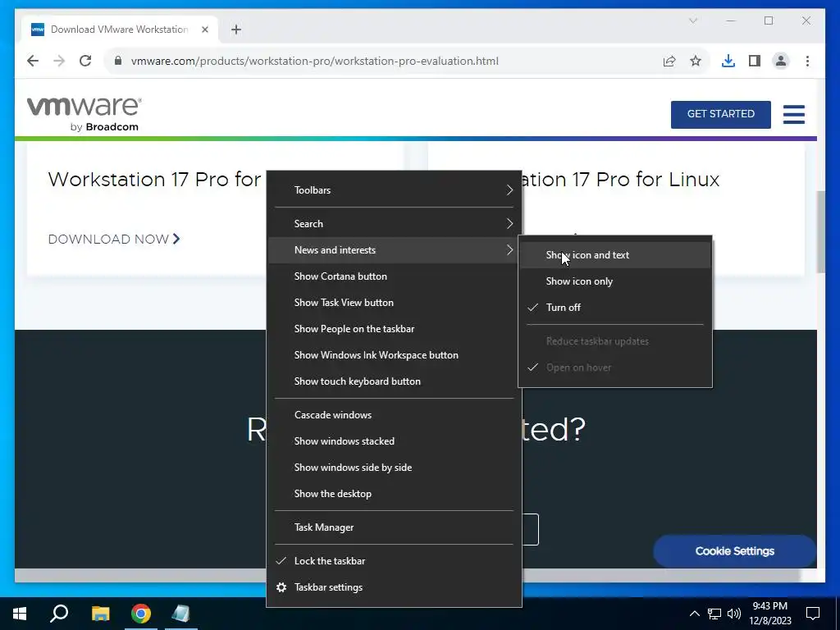Expand the Toolbars submenu
This screenshot has height=630, width=840.
(x=395, y=190)
